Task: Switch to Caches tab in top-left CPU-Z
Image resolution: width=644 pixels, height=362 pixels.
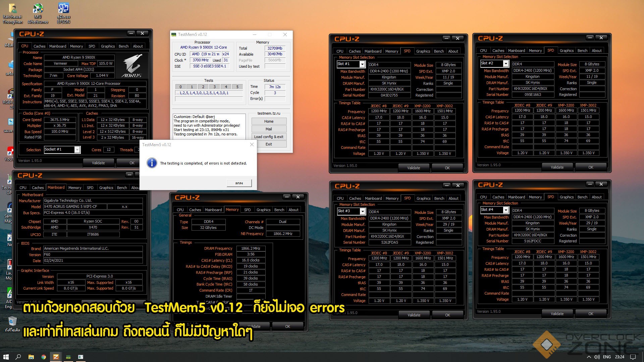Action: point(39,46)
